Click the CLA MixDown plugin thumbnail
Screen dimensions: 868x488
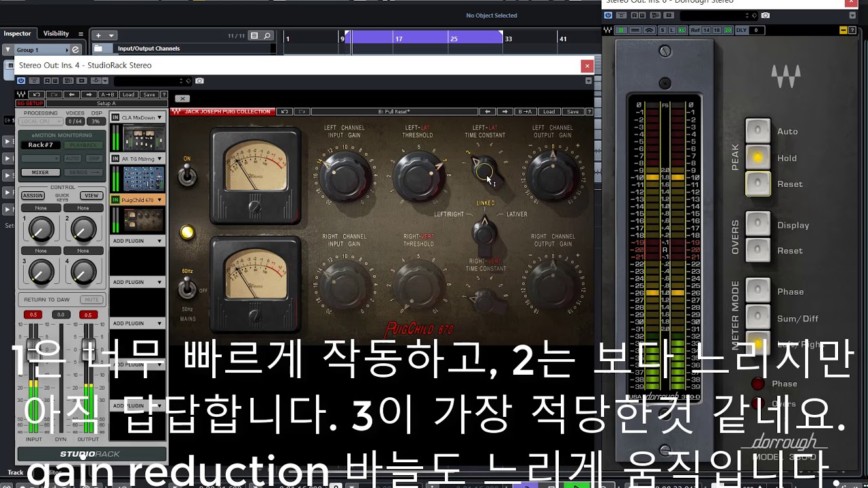pyautogui.click(x=144, y=138)
